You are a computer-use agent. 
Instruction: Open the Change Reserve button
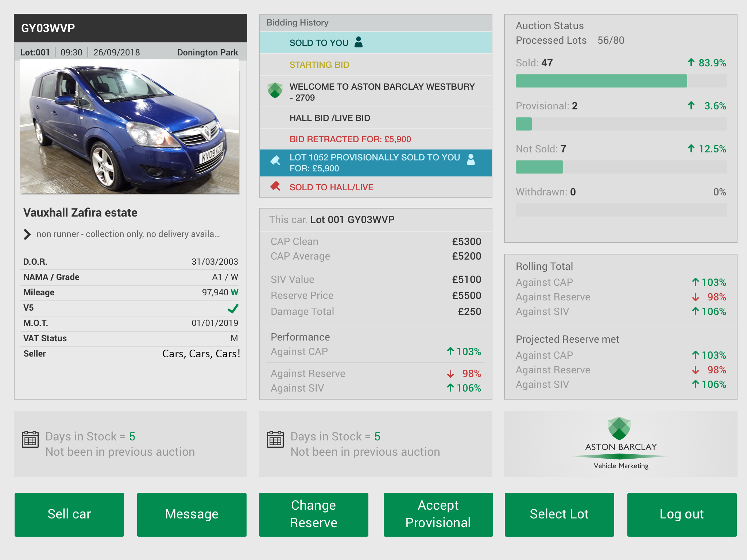coord(313,514)
